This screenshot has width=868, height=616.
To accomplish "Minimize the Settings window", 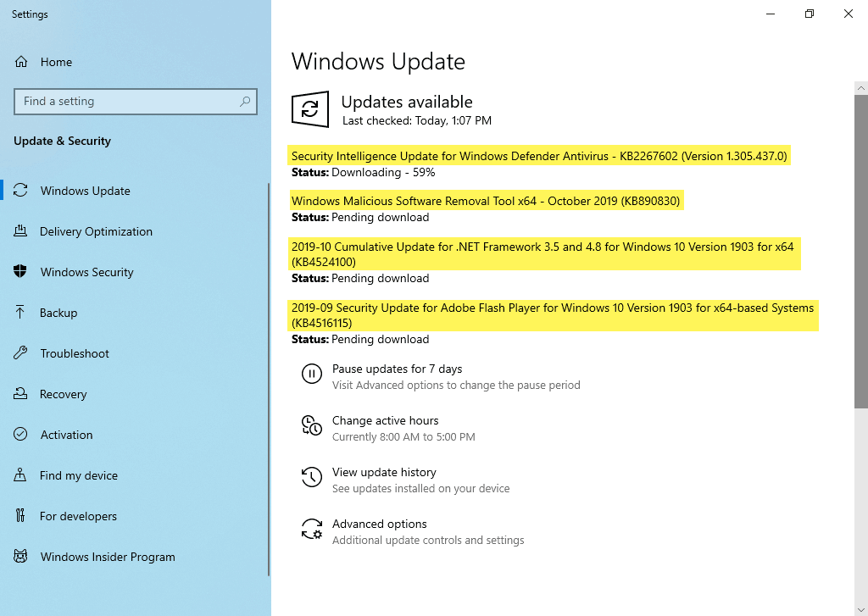I will (x=770, y=14).
